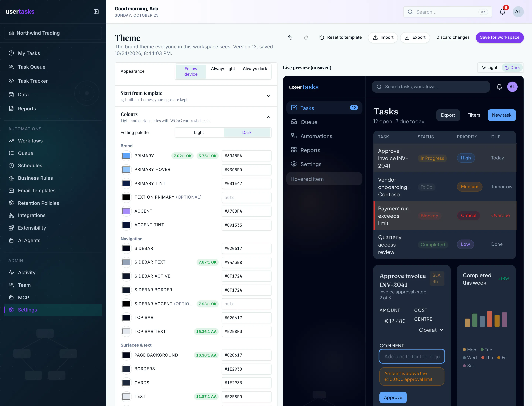Open Email Templates envelope icon
Screen dimensions: 532x406
(x=11, y=191)
